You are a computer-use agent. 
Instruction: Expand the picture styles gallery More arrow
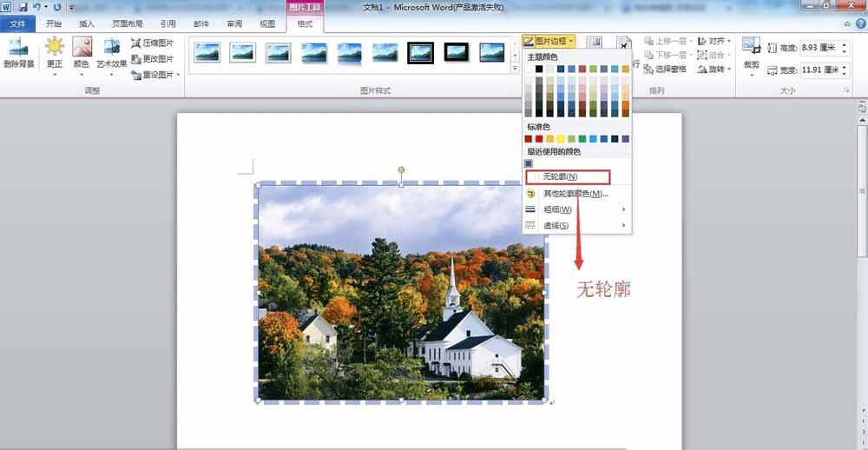[515, 69]
